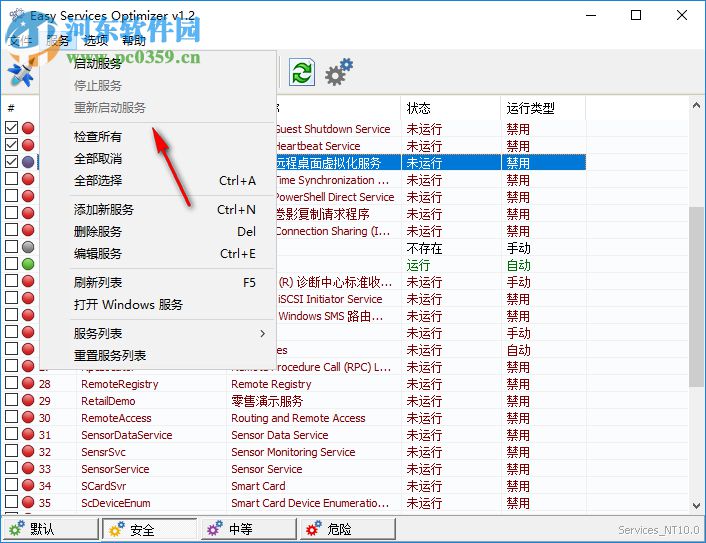Click the 危险 preset button
Screen dimensions: 706x543
348,529
